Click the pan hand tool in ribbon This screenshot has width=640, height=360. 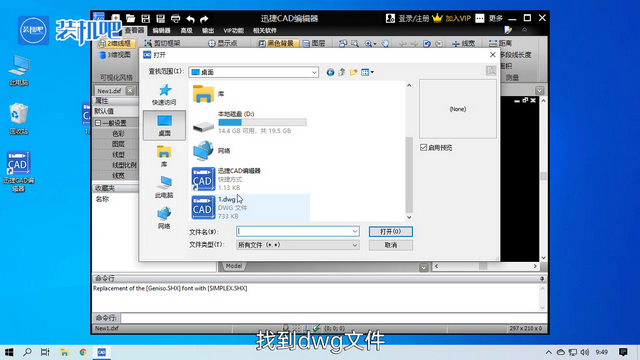(x=385, y=43)
